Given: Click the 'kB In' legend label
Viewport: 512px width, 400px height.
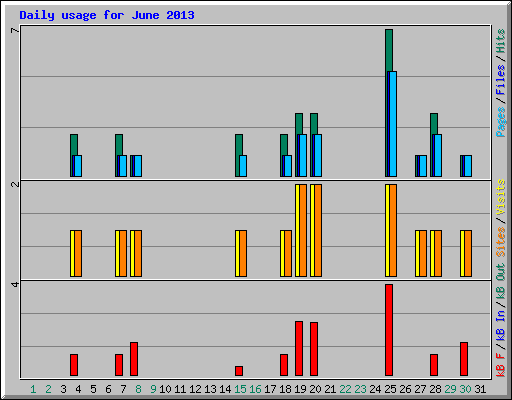Looking at the screenshot, I should [x=500, y=325].
